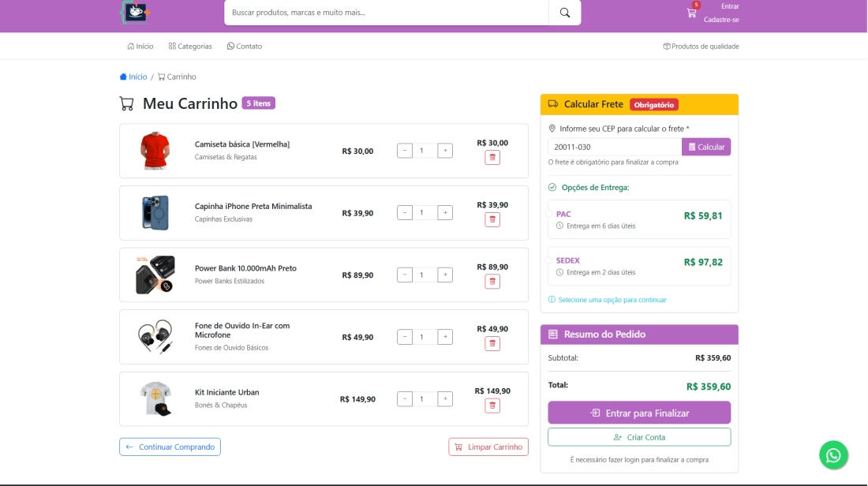Click the Início home icon in the navbar
Image resolution: width=868 pixels, height=486 pixels.
pos(129,46)
